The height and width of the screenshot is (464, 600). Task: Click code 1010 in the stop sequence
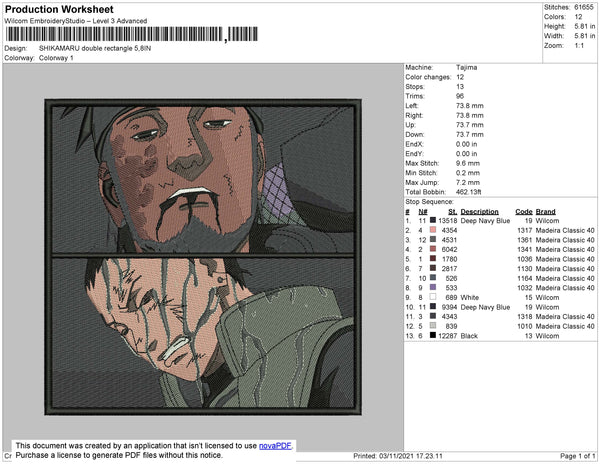(525, 326)
